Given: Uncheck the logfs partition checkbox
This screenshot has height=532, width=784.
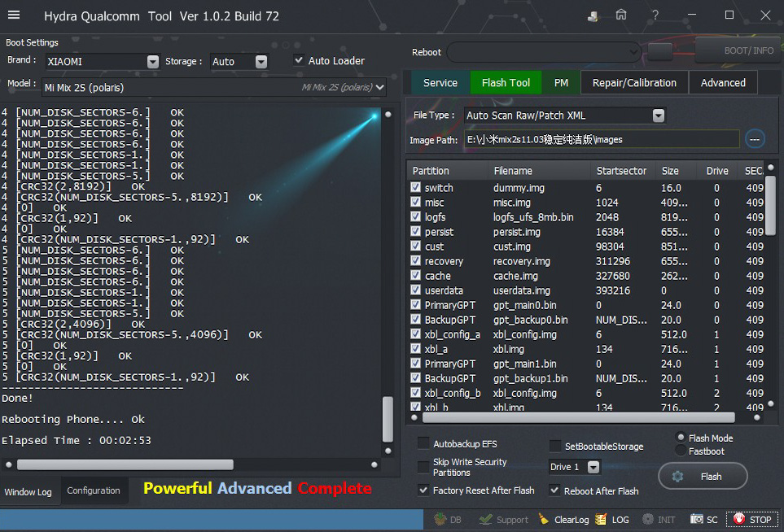Looking at the screenshot, I should [x=415, y=216].
